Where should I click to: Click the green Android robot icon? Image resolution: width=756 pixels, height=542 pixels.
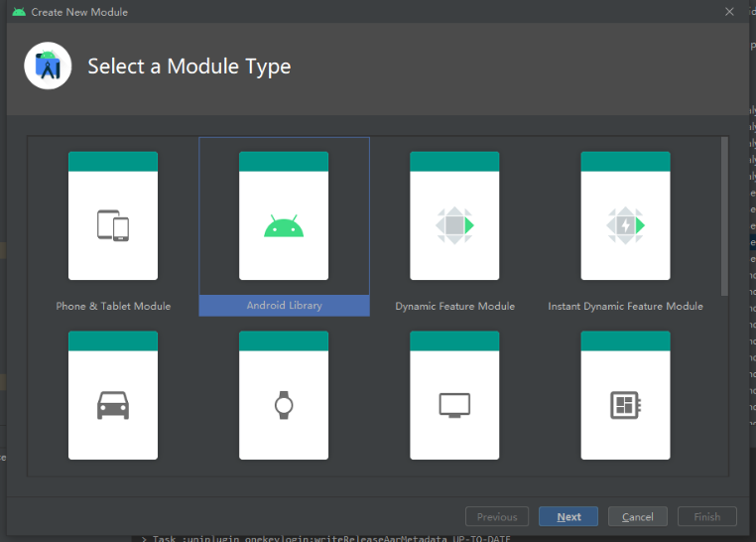[284, 225]
